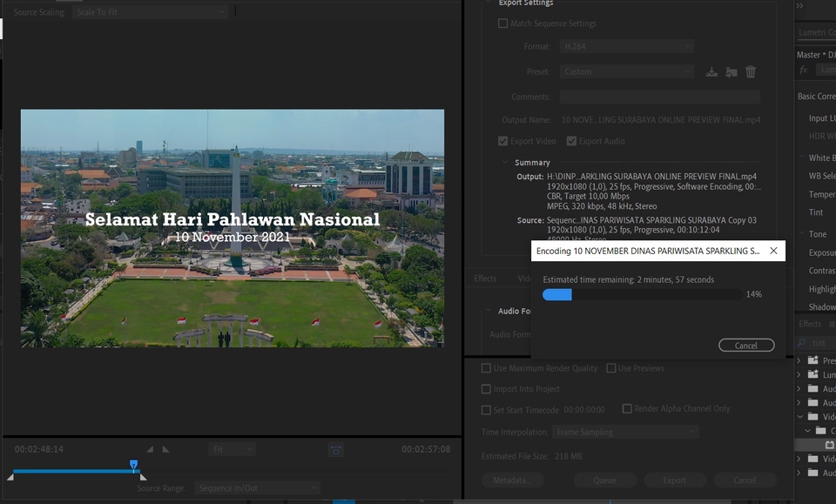This screenshot has width=836, height=504.
Task: Click the blue playhead on preview timeline
Action: pos(134,465)
